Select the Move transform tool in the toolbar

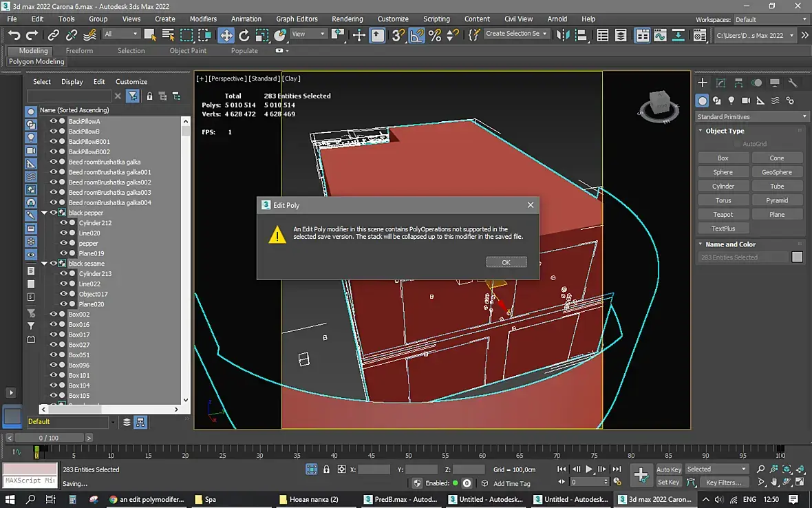click(x=226, y=36)
